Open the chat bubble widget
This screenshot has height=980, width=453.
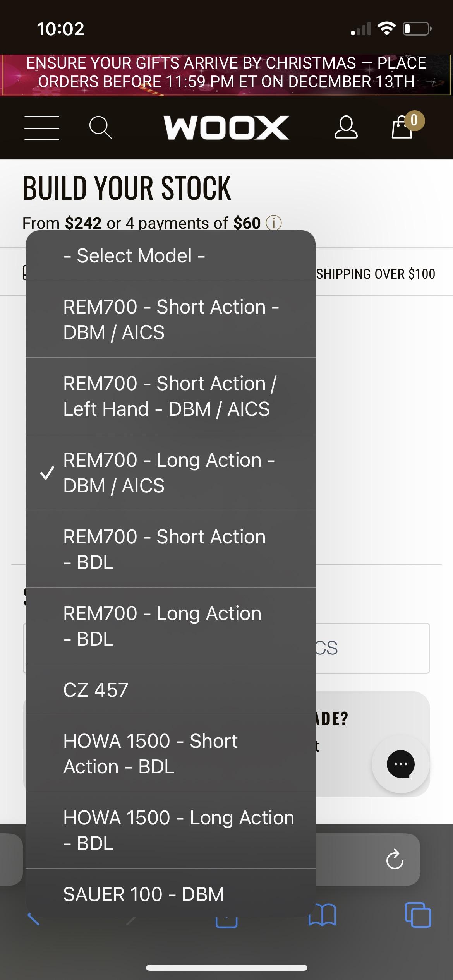point(401,764)
